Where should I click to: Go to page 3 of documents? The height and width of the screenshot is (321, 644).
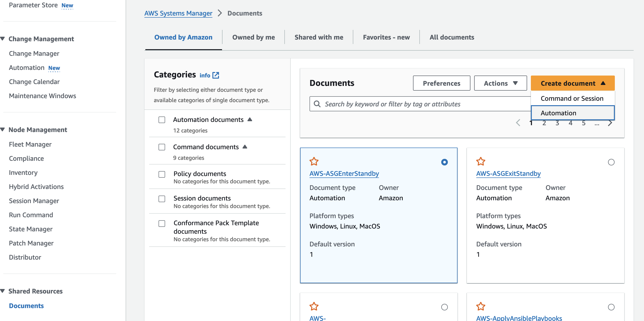pos(557,123)
